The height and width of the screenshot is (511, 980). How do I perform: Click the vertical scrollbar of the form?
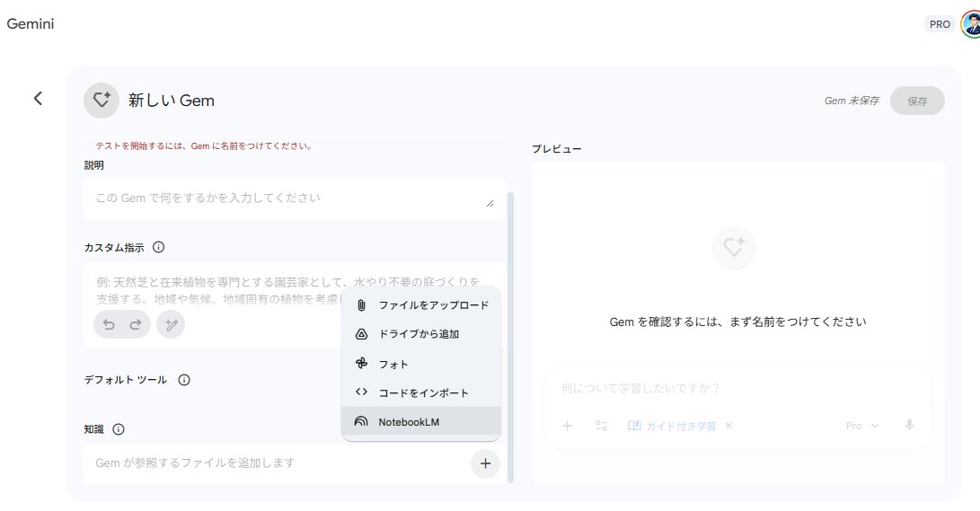coord(510,338)
